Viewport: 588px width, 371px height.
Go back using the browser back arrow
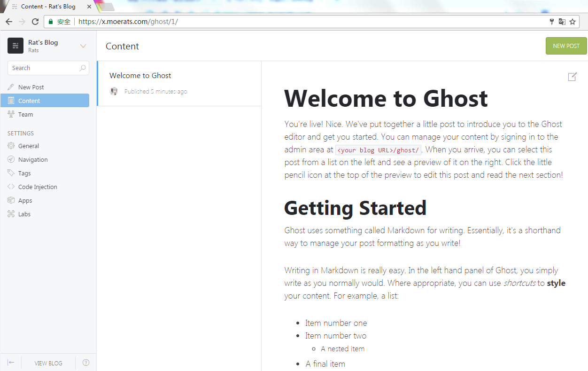point(9,22)
